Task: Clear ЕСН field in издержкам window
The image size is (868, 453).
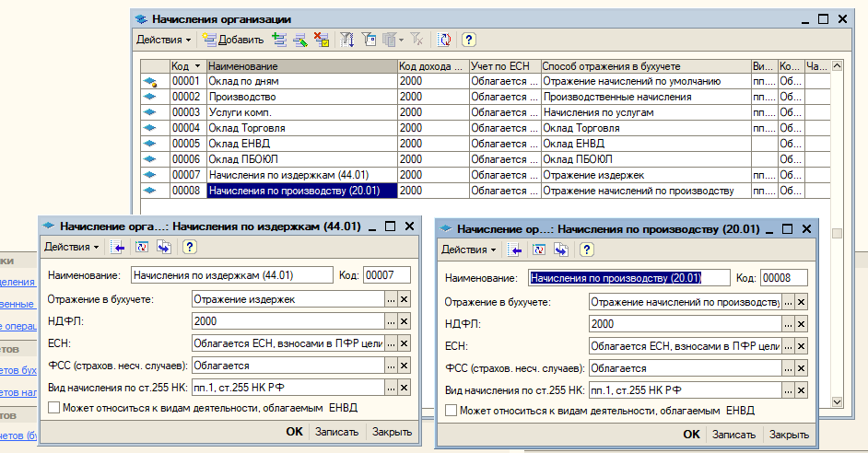Action: [x=405, y=343]
